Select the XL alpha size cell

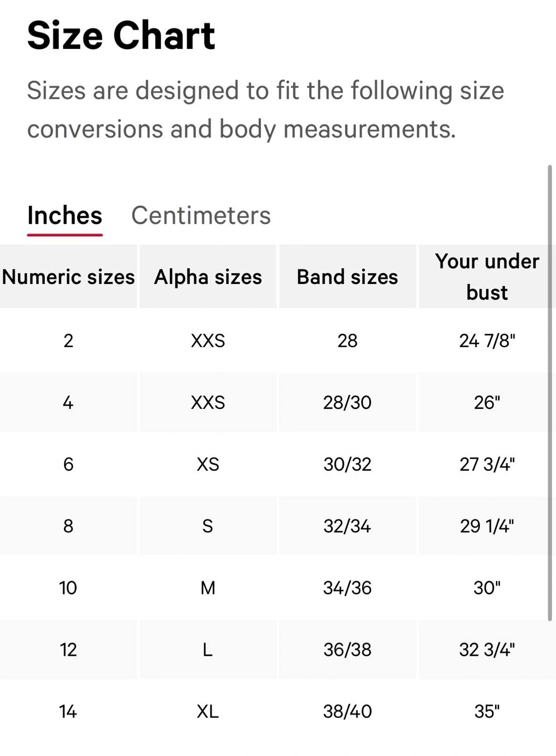click(208, 711)
